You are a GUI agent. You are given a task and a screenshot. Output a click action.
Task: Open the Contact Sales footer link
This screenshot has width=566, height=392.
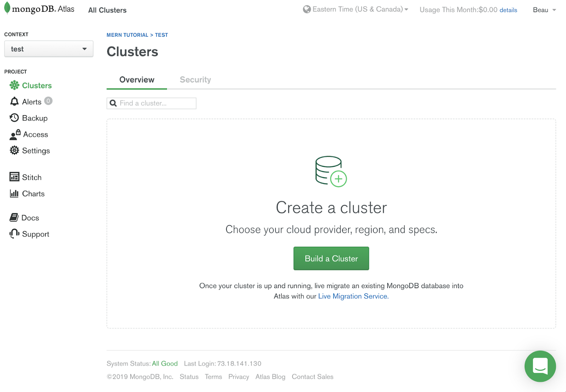[313, 377]
